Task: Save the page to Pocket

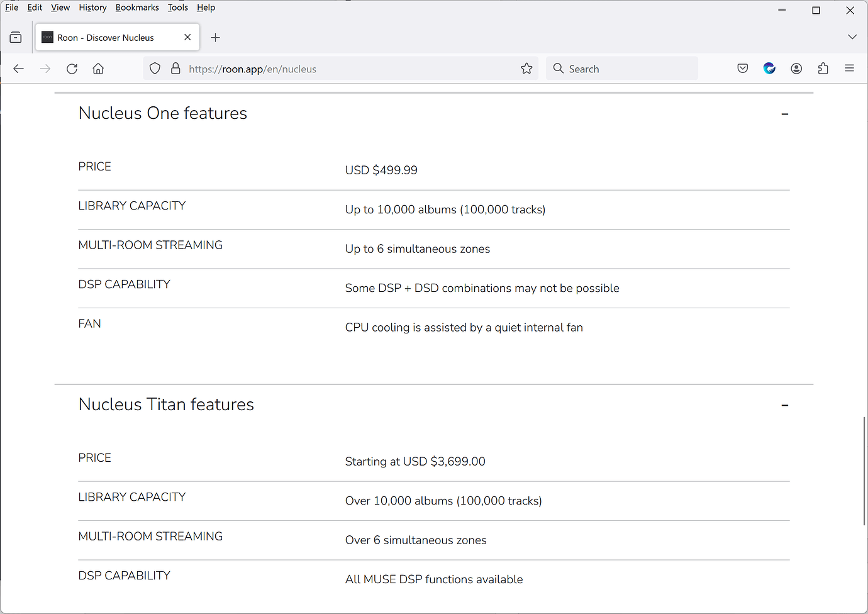Action: [x=742, y=68]
